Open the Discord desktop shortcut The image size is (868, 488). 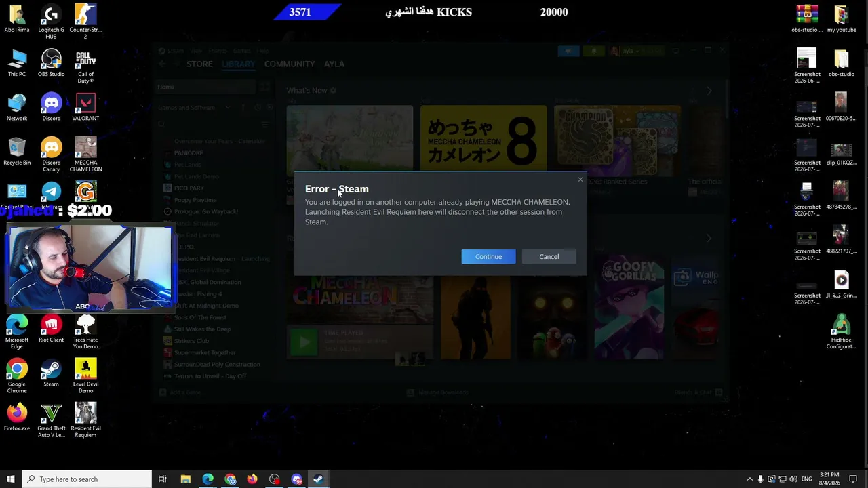pos(51,108)
